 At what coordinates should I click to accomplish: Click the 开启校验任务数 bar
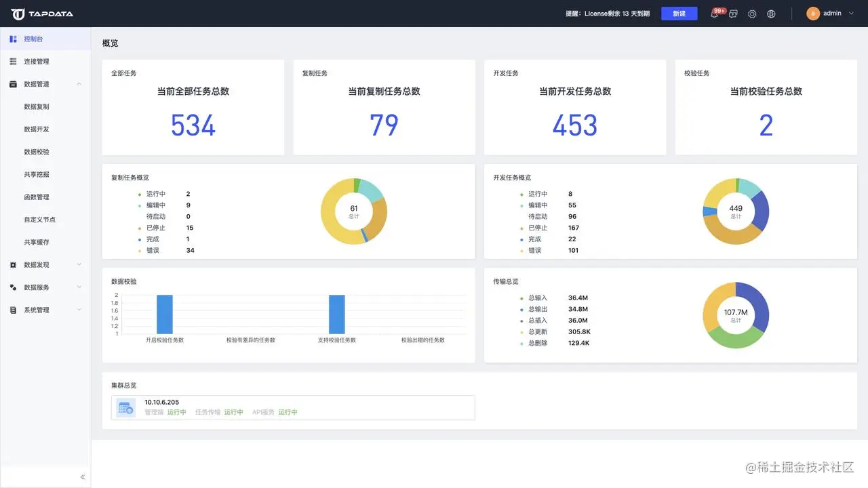pyautogui.click(x=165, y=314)
